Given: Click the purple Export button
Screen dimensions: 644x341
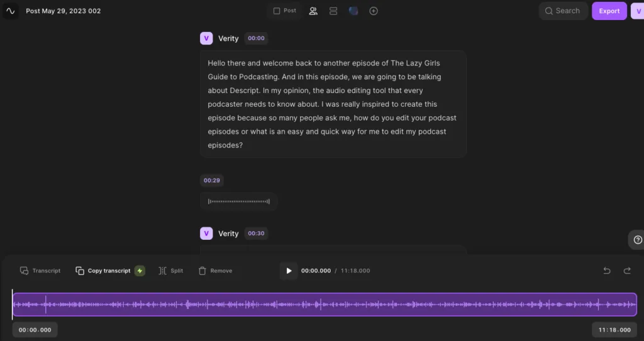Looking at the screenshot, I should [x=609, y=11].
